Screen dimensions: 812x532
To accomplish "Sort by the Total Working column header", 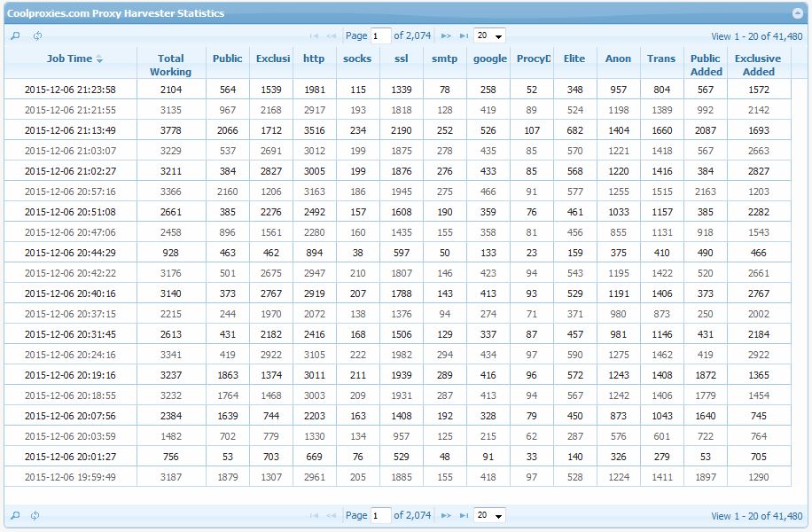I will click(x=170, y=65).
